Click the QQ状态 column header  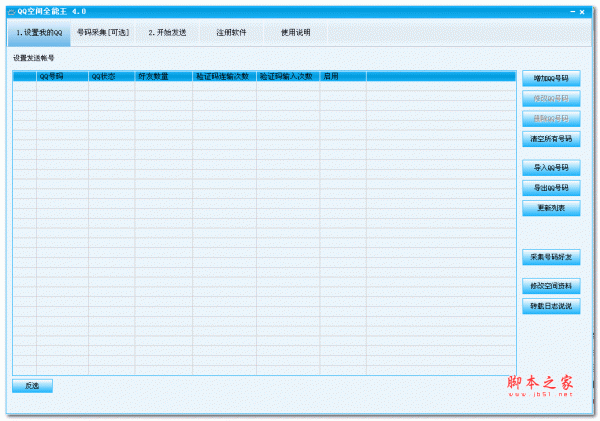(x=111, y=77)
